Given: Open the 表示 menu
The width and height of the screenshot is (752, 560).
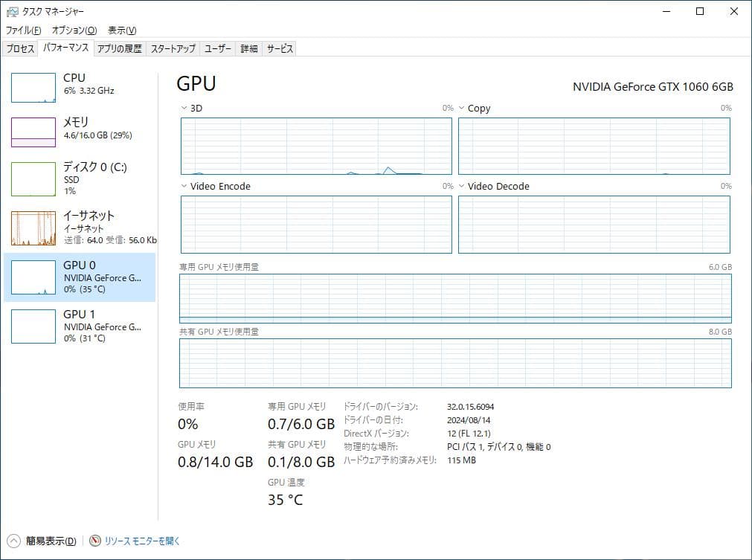Looking at the screenshot, I should 122,30.
